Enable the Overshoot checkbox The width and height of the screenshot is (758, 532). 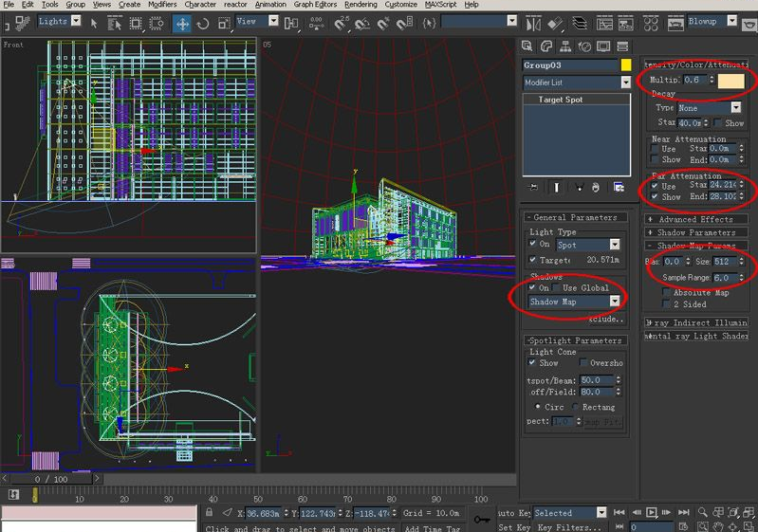[x=583, y=362]
